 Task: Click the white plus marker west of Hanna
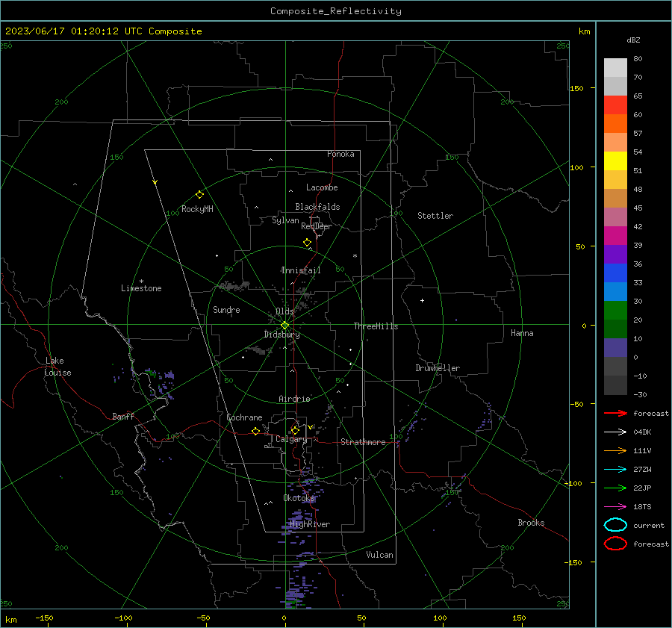(422, 300)
